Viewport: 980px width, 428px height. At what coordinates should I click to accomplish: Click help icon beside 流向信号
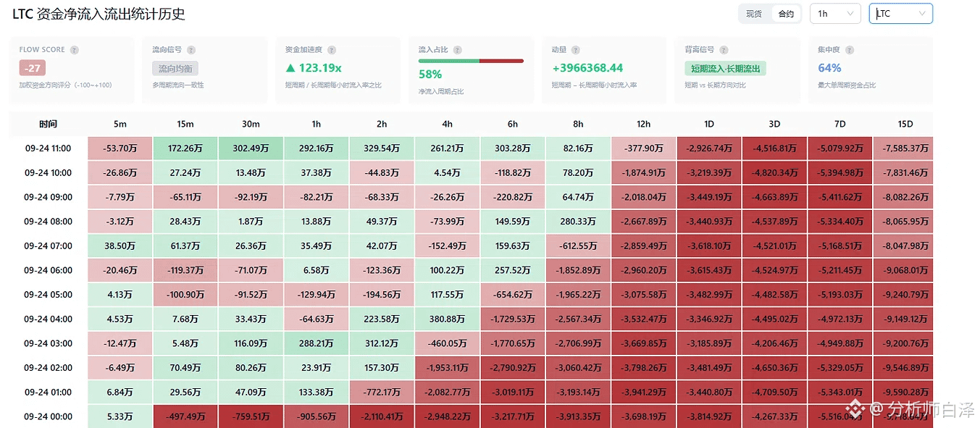point(191,50)
